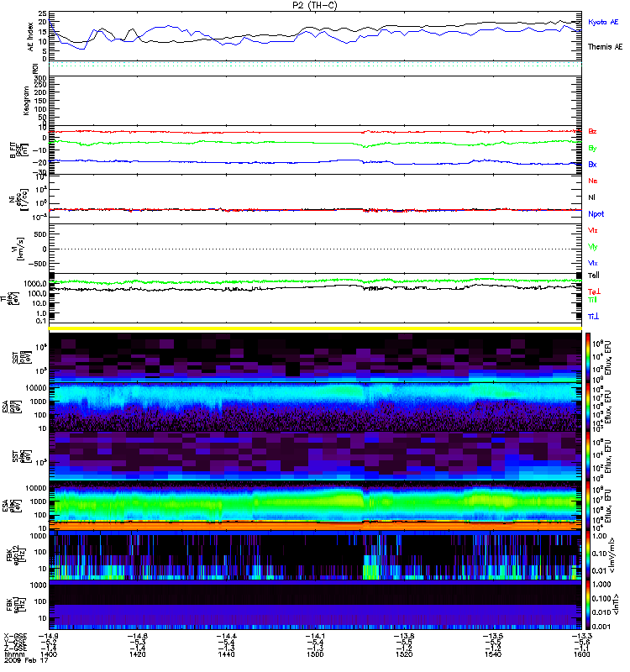This screenshot has height=672, width=630.
Task: Select the X-GSE value "-13.3"
Action: [x=581, y=636]
